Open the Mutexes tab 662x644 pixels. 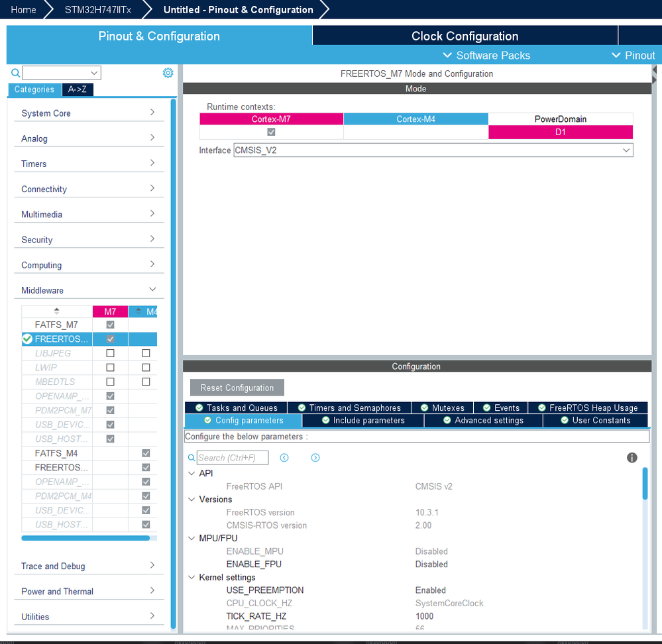point(443,407)
